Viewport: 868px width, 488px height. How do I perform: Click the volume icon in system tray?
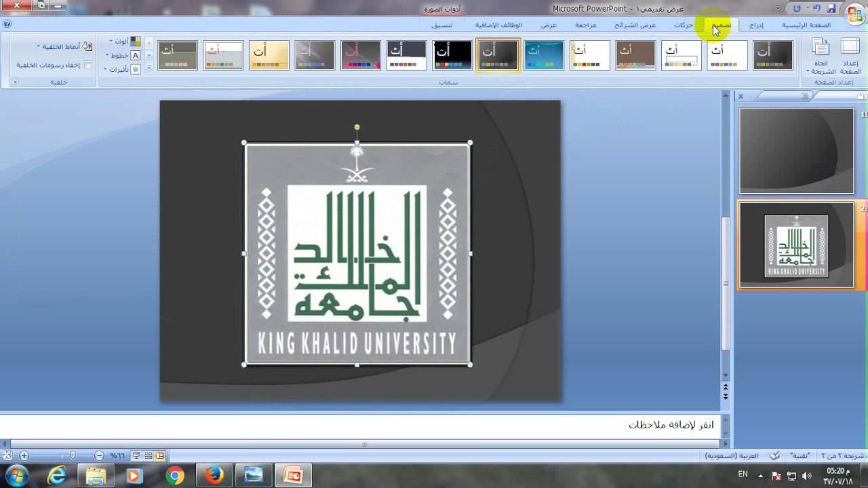807,476
